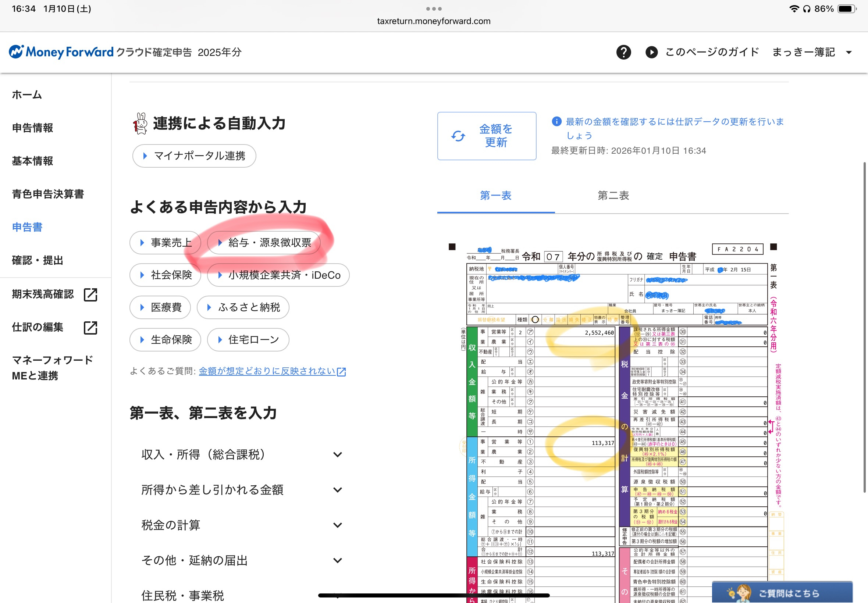Expand その他・延納の届出 section
Image resolution: width=868 pixels, height=603 pixels.
242,560
